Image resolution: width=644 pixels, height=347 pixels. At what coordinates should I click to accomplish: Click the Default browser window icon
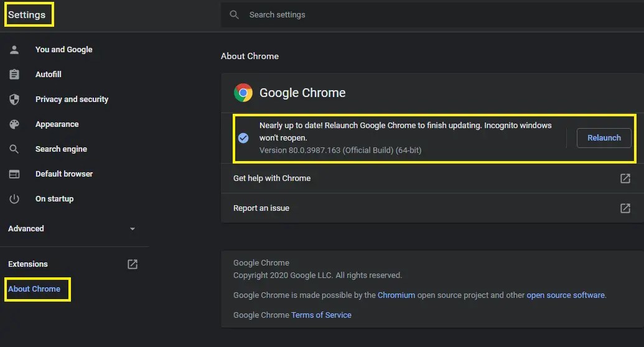14,174
